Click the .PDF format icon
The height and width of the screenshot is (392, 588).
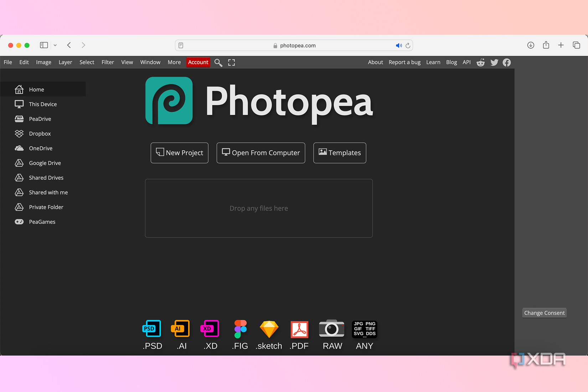299,329
